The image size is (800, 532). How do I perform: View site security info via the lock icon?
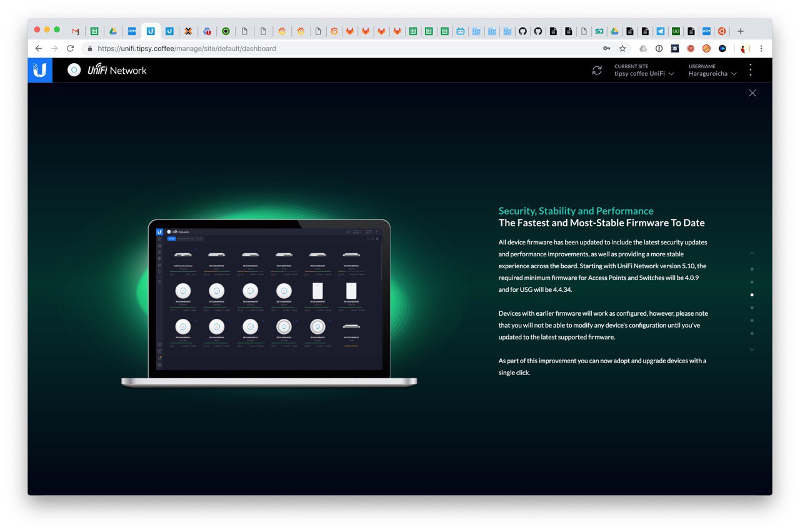pyautogui.click(x=90, y=48)
